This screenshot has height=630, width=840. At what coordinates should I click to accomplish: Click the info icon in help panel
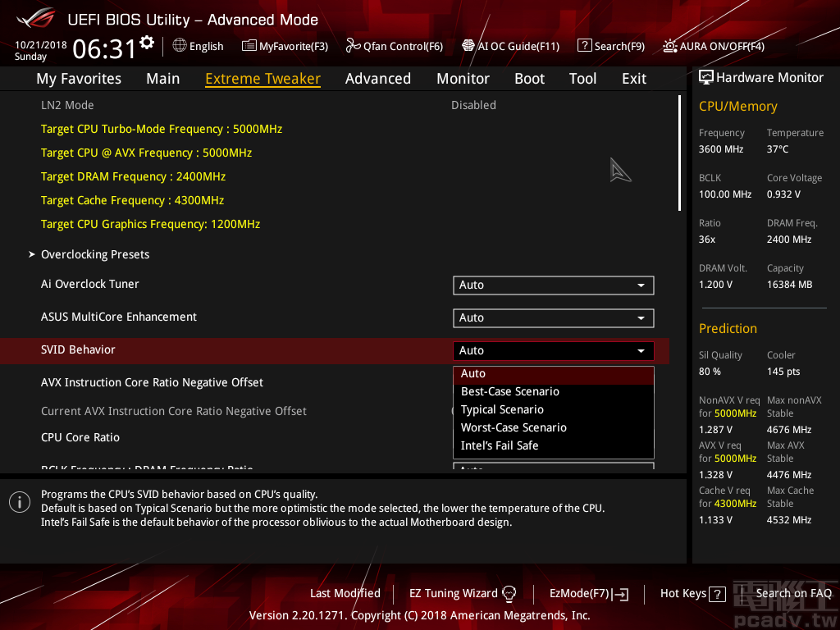coord(20,502)
